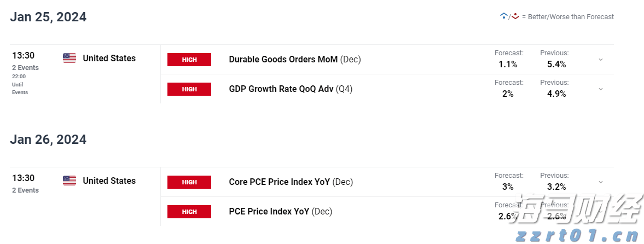Click the HIGH badge beside Durable Goods Orders
The width and height of the screenshot is (644, 244).
pos(189,60)
